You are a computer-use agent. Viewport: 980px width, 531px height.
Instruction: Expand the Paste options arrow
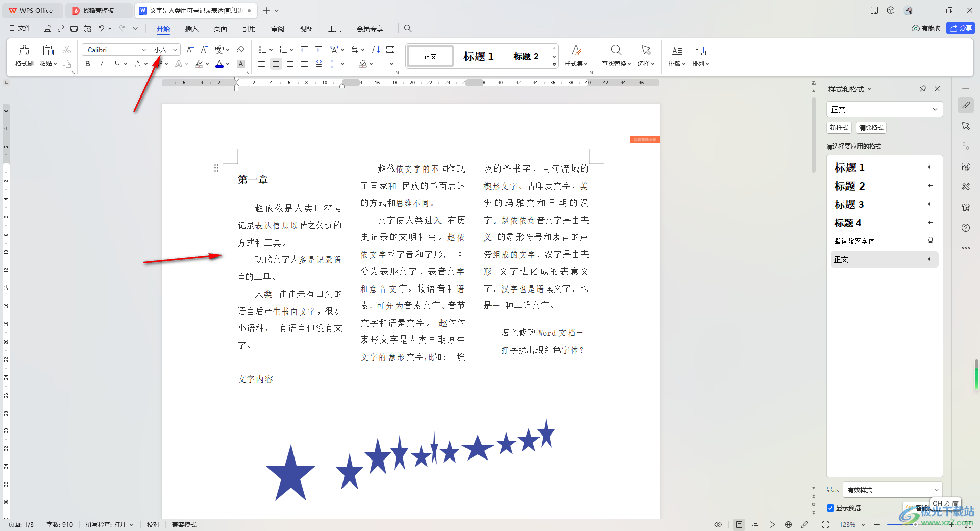point(55,64)
